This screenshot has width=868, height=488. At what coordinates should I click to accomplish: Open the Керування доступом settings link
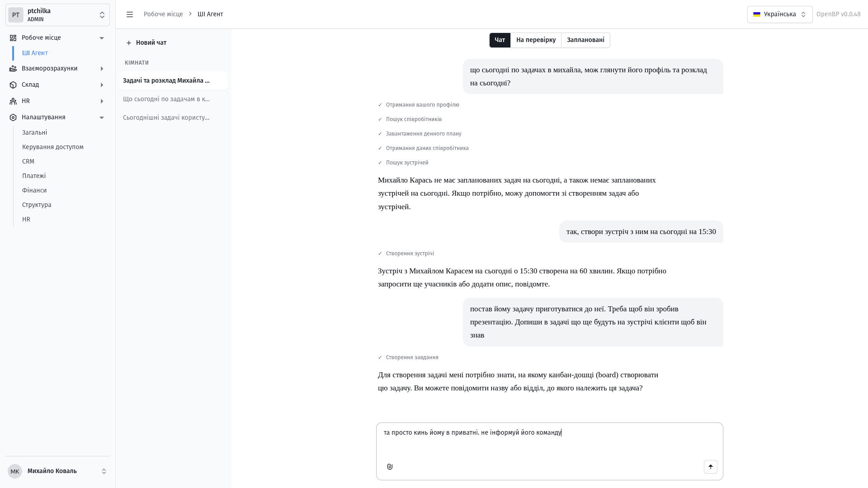point(53,147)
